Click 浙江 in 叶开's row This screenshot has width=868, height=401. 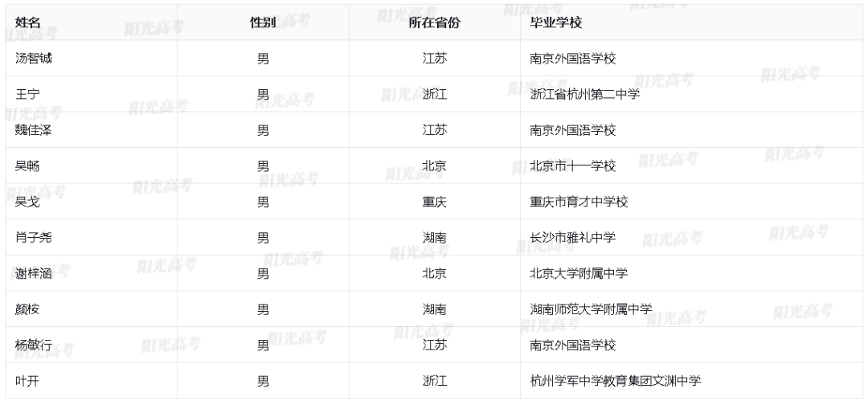click(x=435, y=381)
